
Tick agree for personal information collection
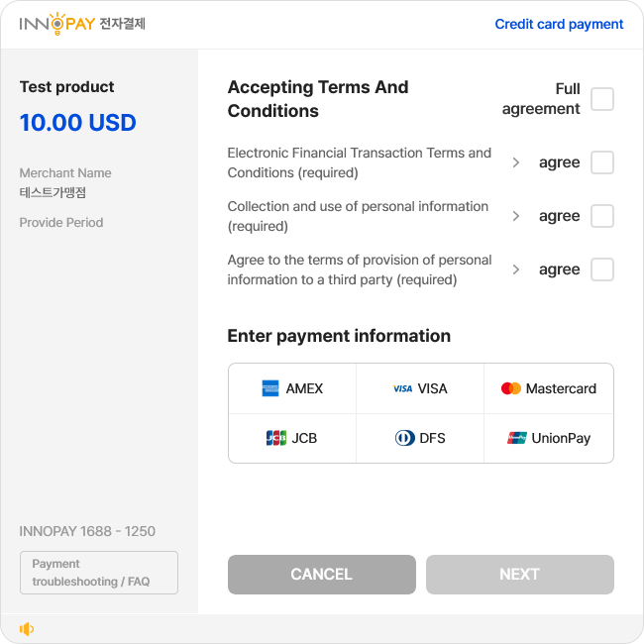tap(602, 216)
